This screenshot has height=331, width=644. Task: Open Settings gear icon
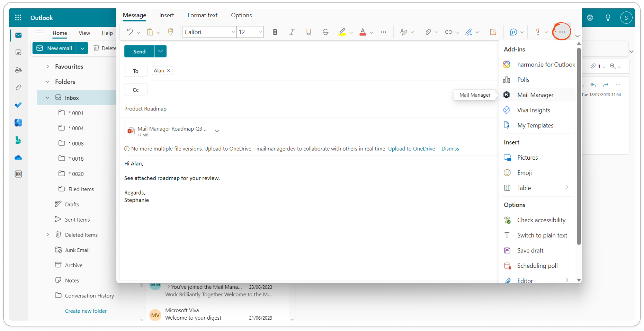(x=590, y=18)
